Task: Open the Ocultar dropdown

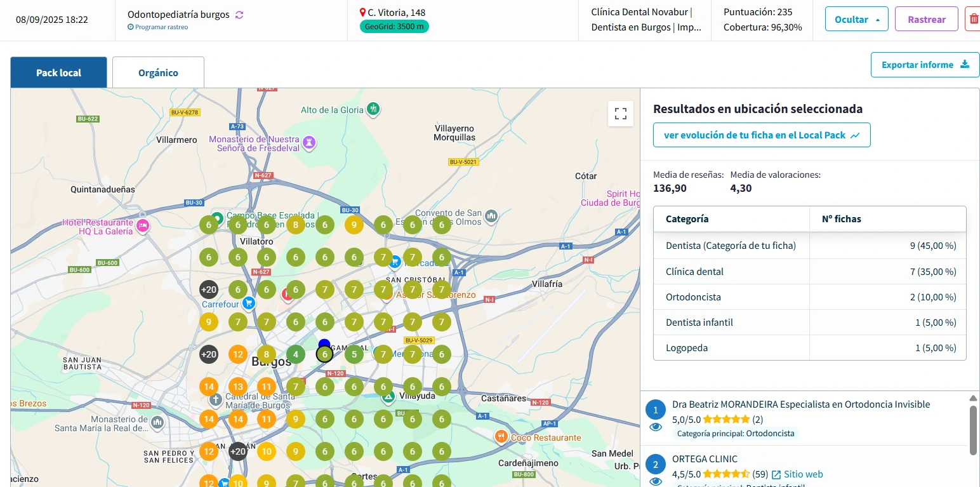Action: [857, 19]
